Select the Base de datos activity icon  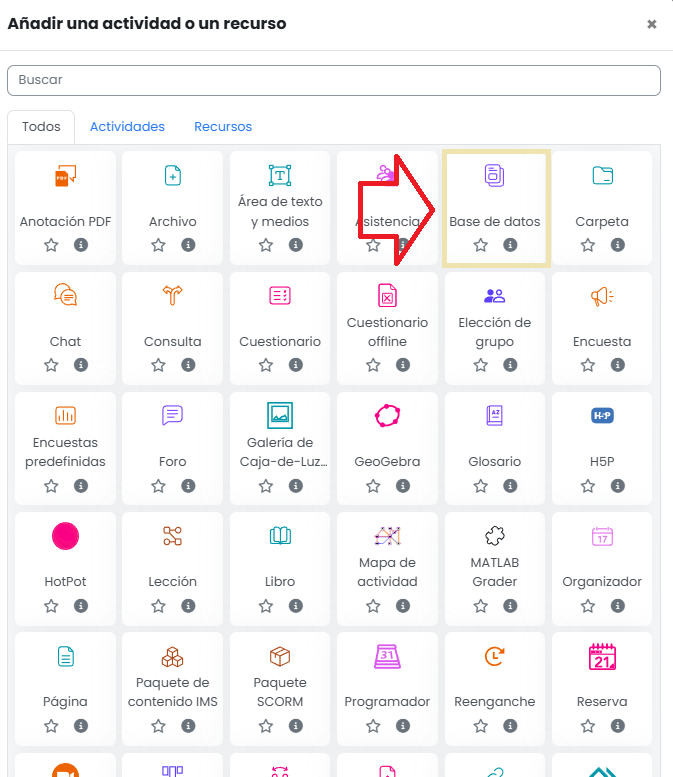pos(494,175)
